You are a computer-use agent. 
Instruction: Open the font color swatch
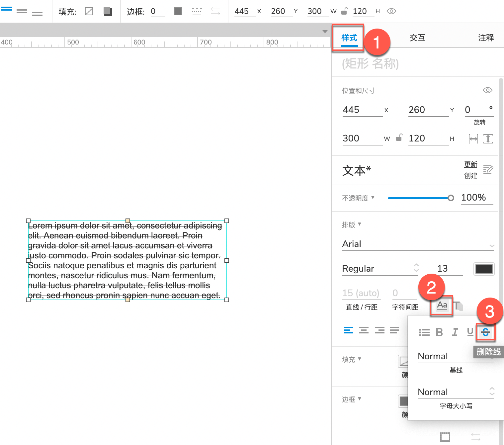point(484,269)
